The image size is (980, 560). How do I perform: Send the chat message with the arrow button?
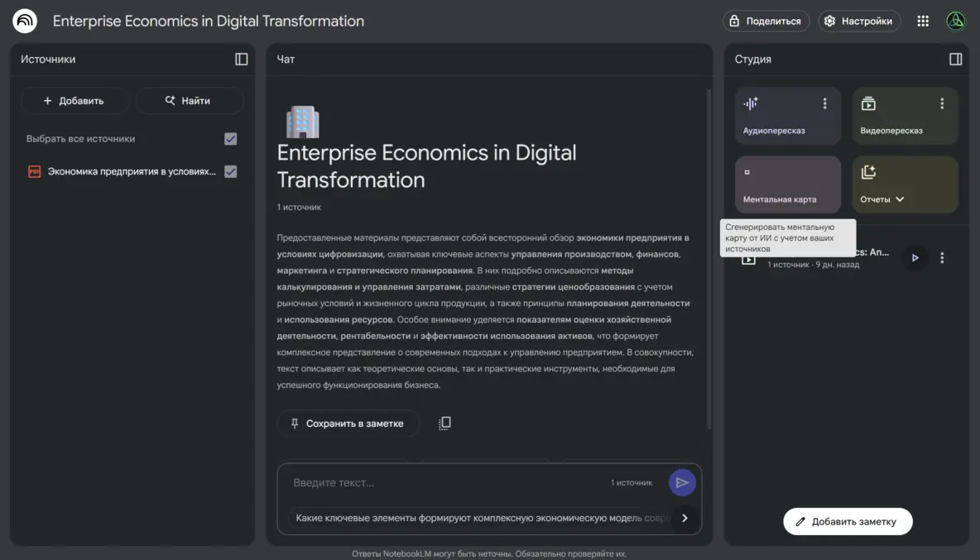click(682, 483)
